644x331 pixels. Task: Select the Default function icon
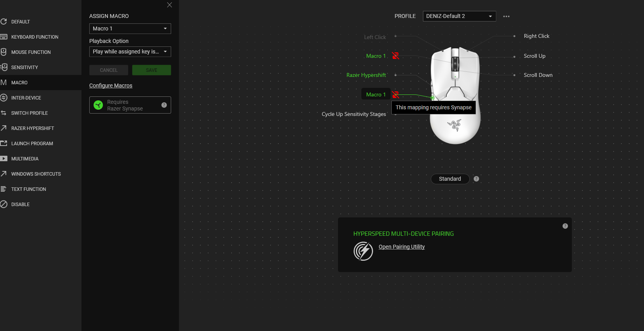pyautogui.click(x=4, y=21)
